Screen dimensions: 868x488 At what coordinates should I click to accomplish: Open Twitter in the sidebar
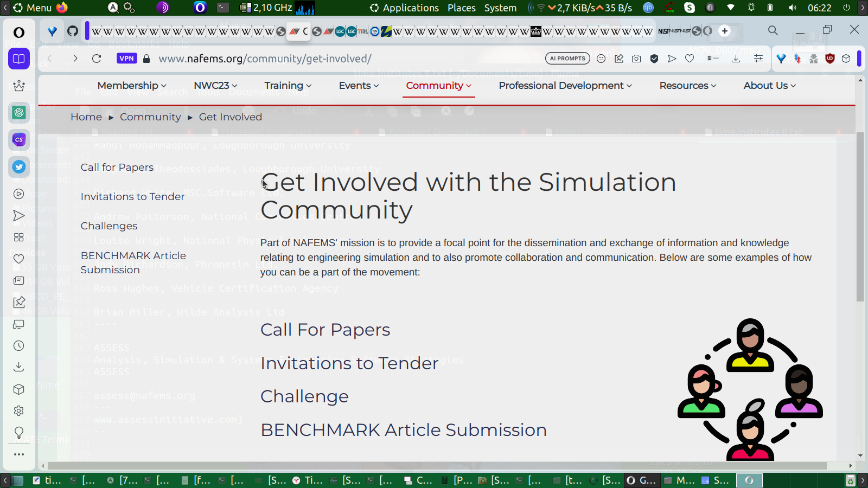[19, 167]
